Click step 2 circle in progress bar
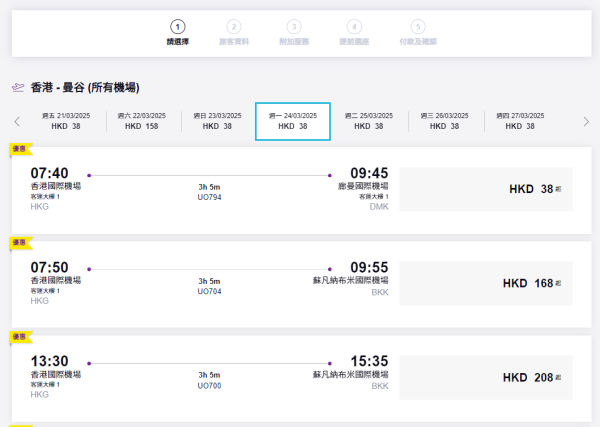 coord(234,27)
